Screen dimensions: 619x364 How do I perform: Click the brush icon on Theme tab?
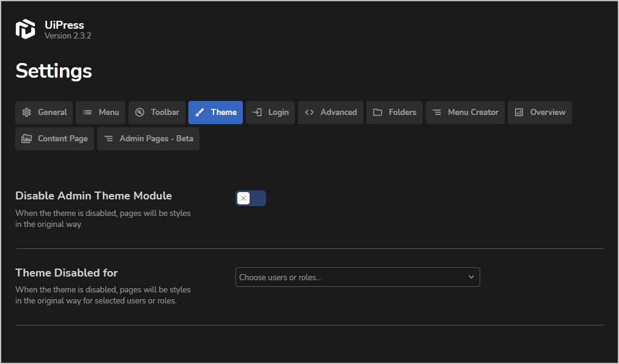pyautogui.click(x=200, y=113)
